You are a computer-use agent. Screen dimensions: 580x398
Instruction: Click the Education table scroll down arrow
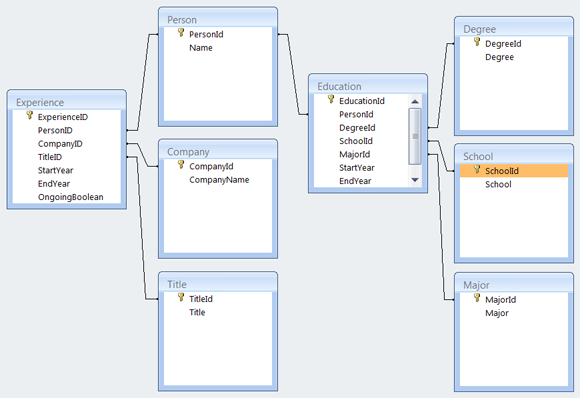415,180
